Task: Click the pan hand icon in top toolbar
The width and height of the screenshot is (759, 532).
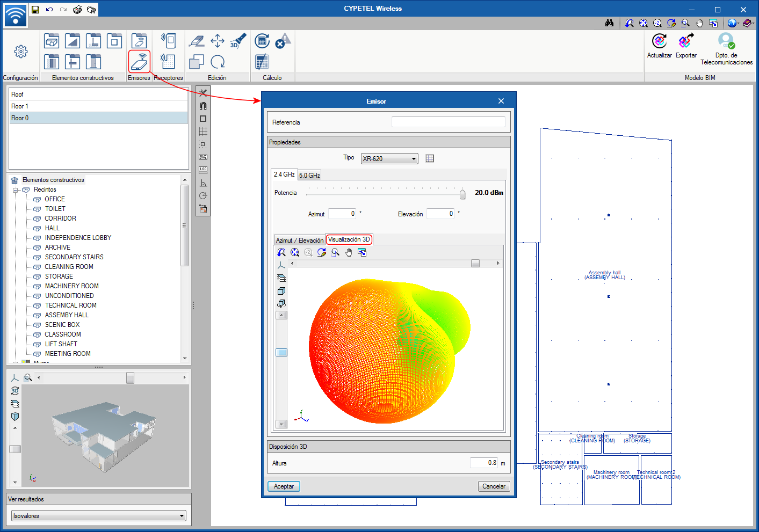Action: coord(699,23)
